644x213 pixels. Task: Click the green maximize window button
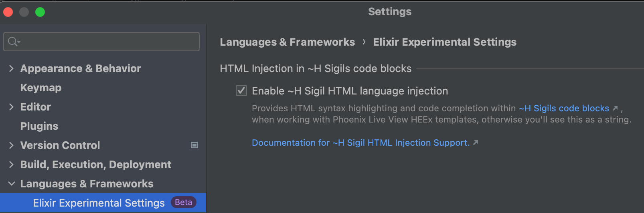point(40,12)
